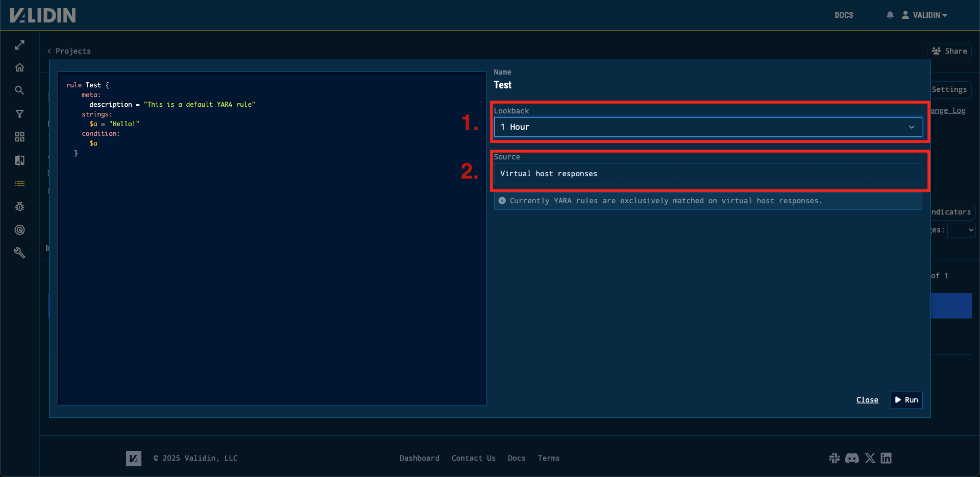Open the VALIDIN user account menu
The image size is (980, 477).
[x=924, y=15]
